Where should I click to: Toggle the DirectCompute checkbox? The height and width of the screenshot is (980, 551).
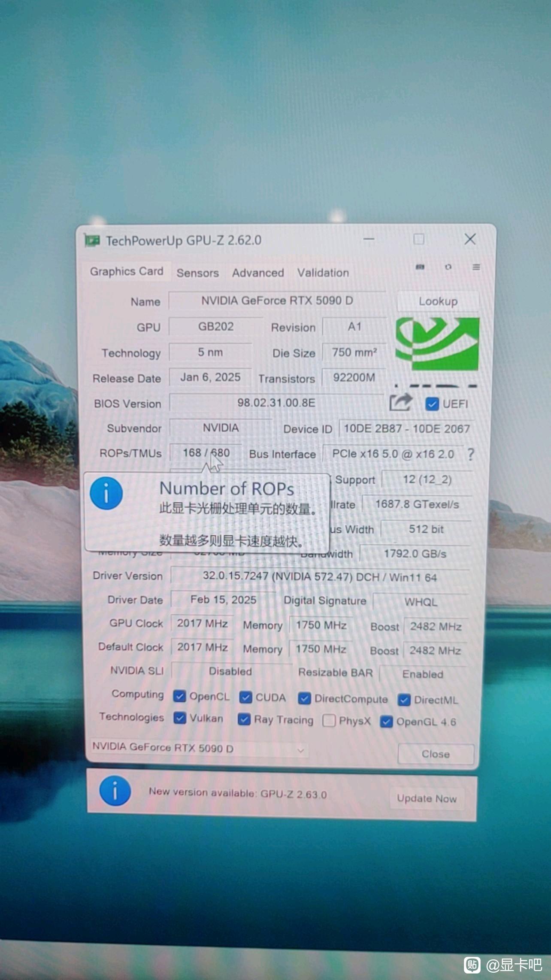[x=304, y=699]
